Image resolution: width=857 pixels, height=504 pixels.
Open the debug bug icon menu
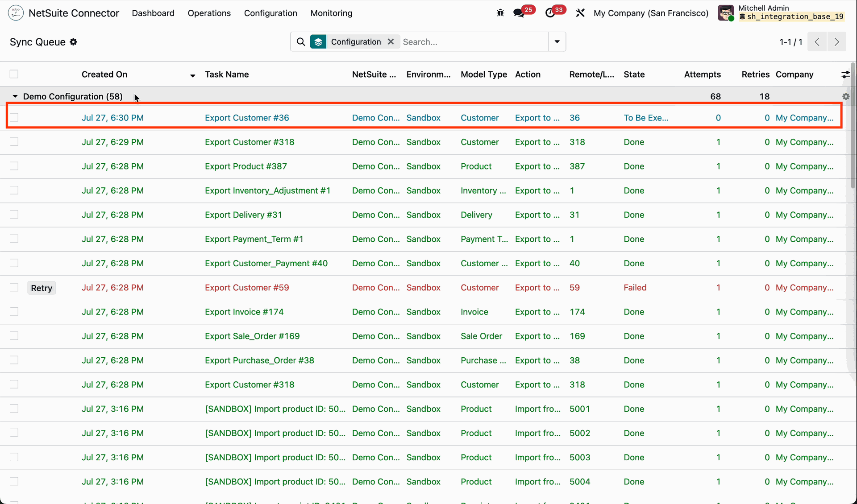[x=500, y=13]
